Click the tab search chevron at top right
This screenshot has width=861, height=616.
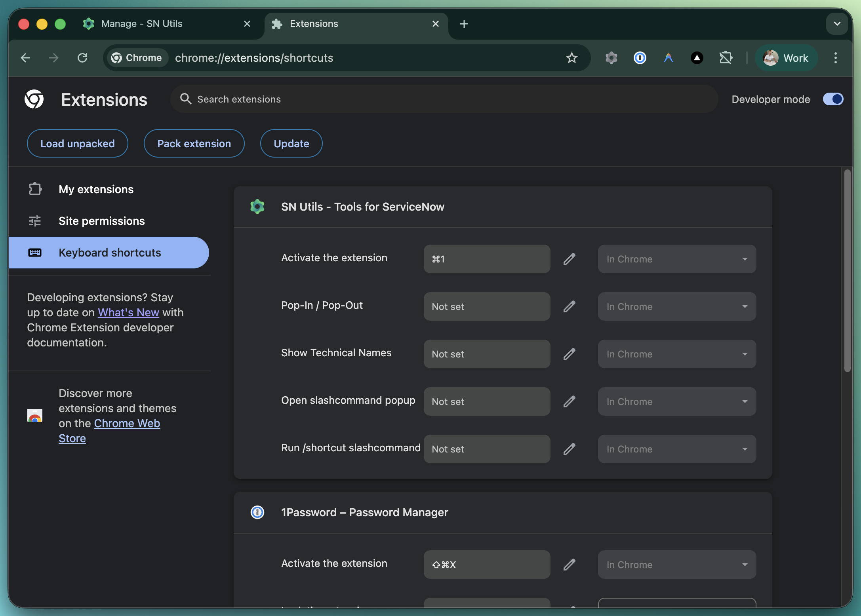837,24
